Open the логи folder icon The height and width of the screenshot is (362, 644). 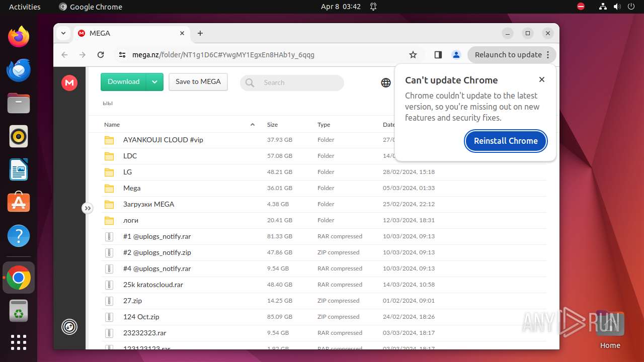coord(109,220)
